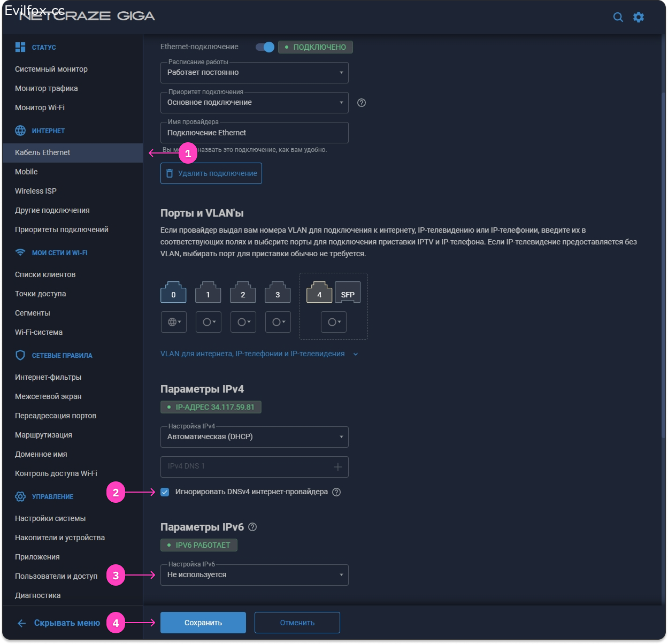Open port 1 assignment dropdown

click(x=208, y=322)
